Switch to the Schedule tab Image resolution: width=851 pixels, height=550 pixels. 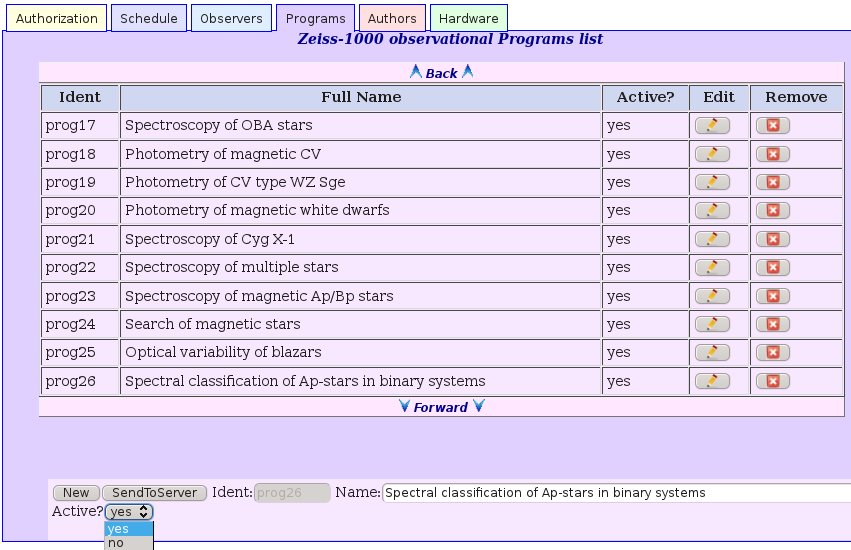149,18
